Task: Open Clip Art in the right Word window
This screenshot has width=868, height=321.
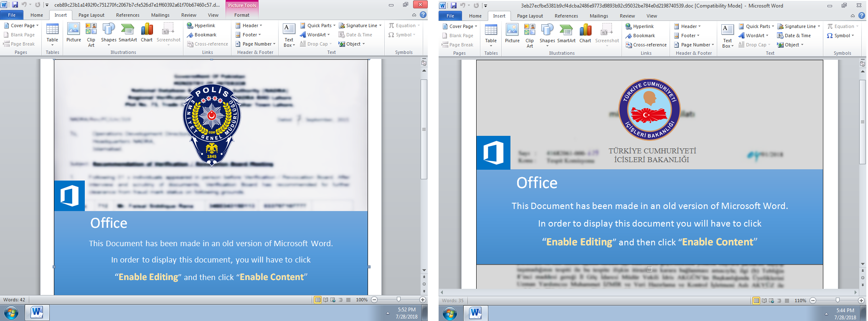Action: click(530, 35)
